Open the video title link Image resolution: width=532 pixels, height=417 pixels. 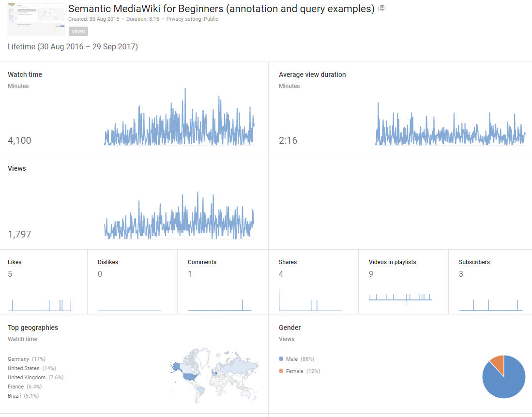[x=221, y=9]
